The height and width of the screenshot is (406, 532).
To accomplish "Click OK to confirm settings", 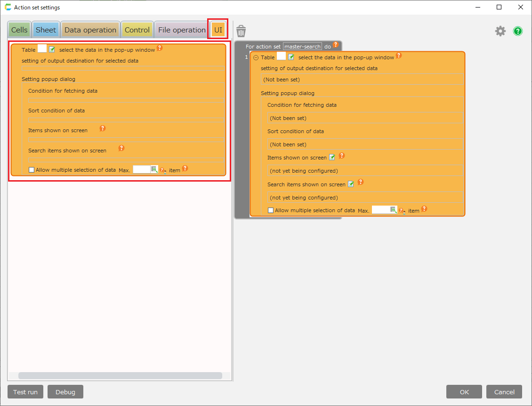I will point(464,391).
